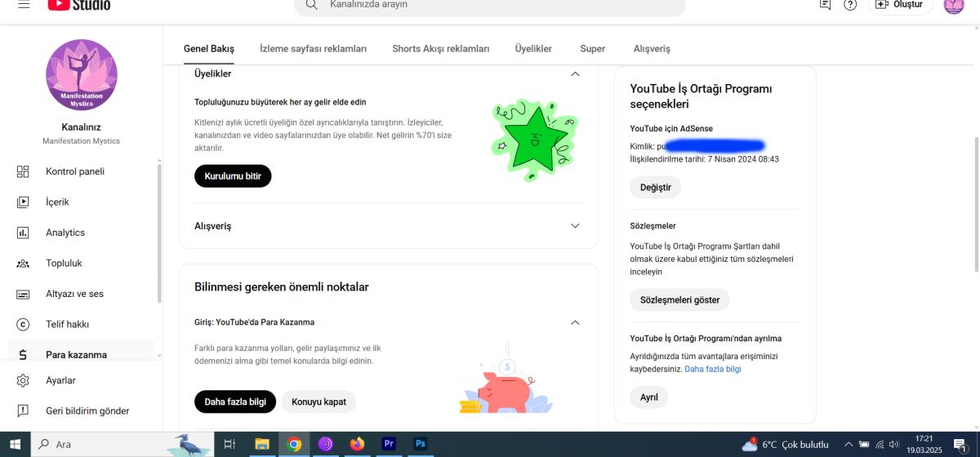Click inside the Kanalınızda arayın search field

pos(490,5)
